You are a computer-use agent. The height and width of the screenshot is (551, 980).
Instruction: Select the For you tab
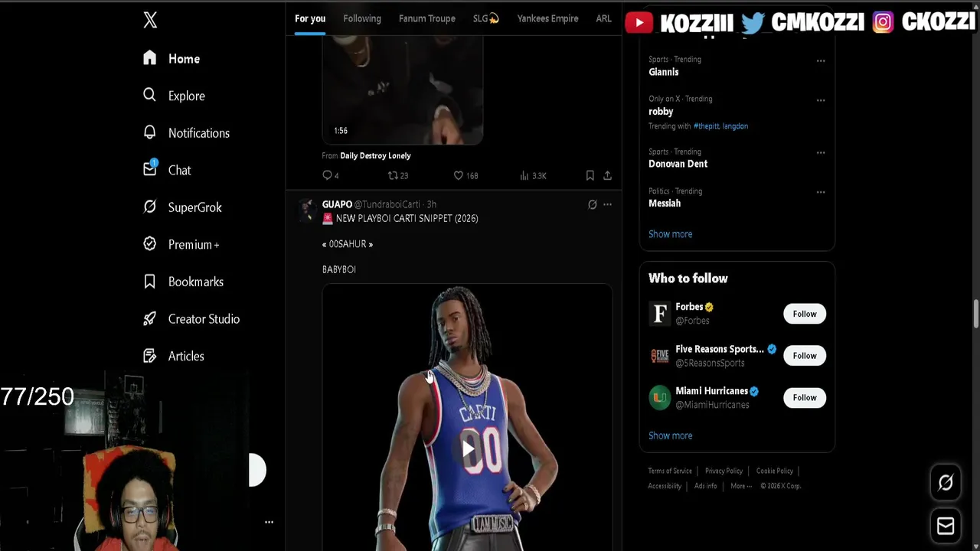pyautogui.click(x=310, y=18)
